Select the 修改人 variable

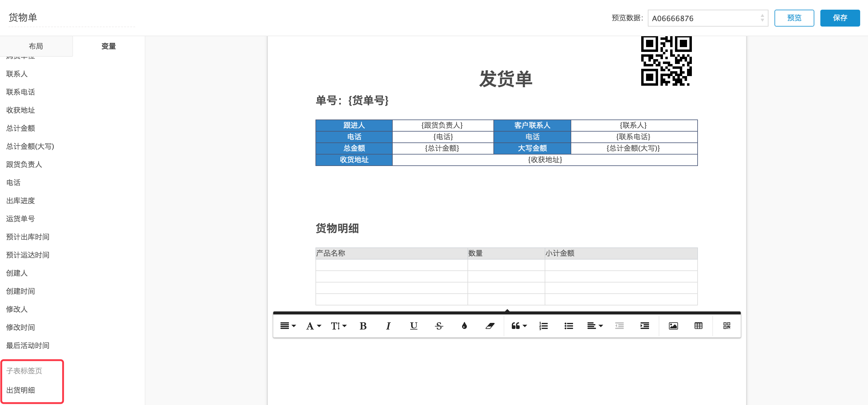pos(17,309)
